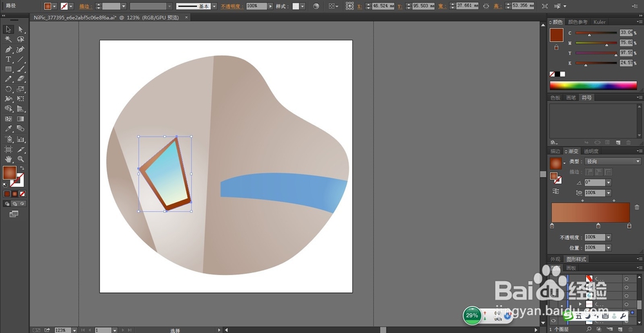The height and width of the screenshot is (333, 644).
Task: Switch to 颜色参考 tab
Action: click(x=578, y=22)
